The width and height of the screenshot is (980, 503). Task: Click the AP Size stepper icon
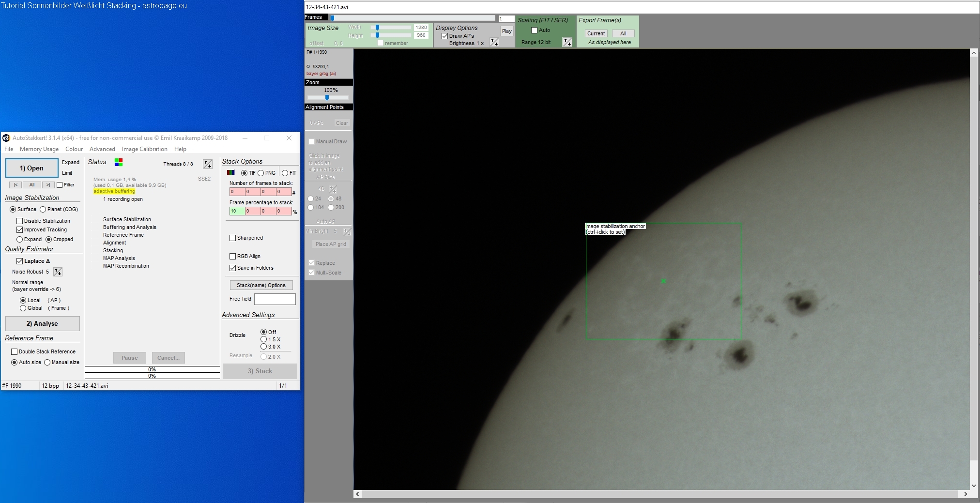[333, 189]
